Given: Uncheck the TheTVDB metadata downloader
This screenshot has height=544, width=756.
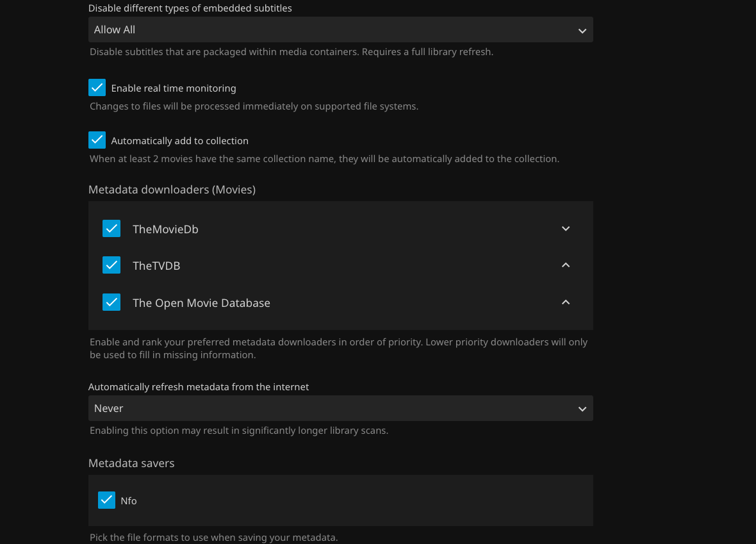Looking at the screenshot, I should pyautogui.click(x=111, y=265).
